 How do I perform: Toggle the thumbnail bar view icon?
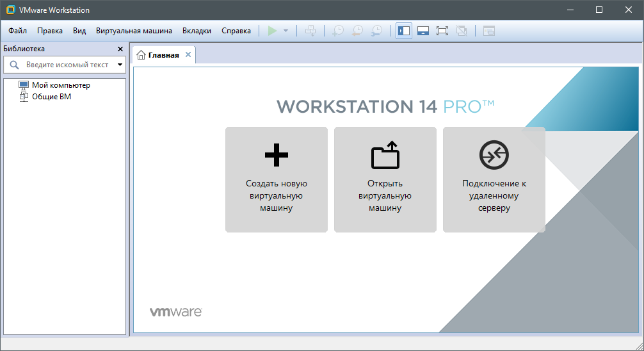(x=423, y=31)
